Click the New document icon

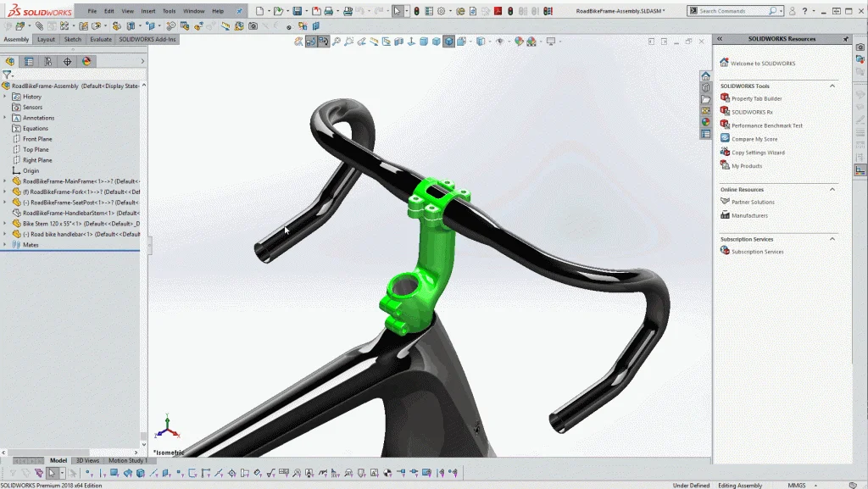259,10
